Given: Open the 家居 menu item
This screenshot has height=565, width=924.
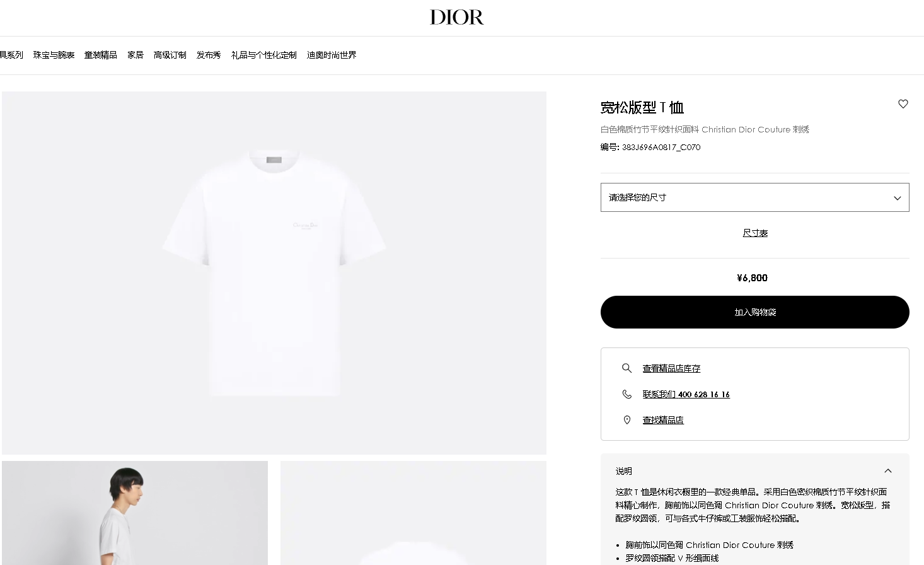Looking at the screenshot, I should 136,55.
